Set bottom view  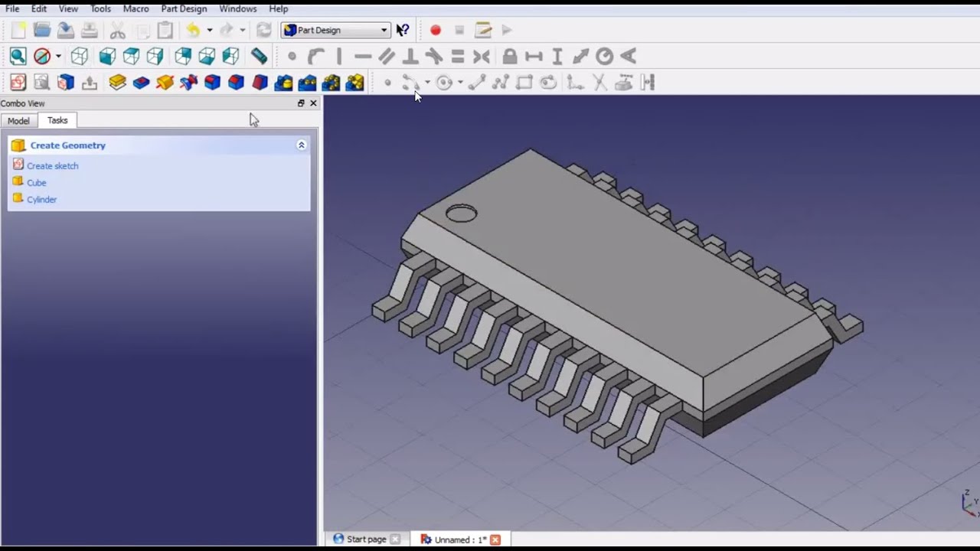pos(207,56)
